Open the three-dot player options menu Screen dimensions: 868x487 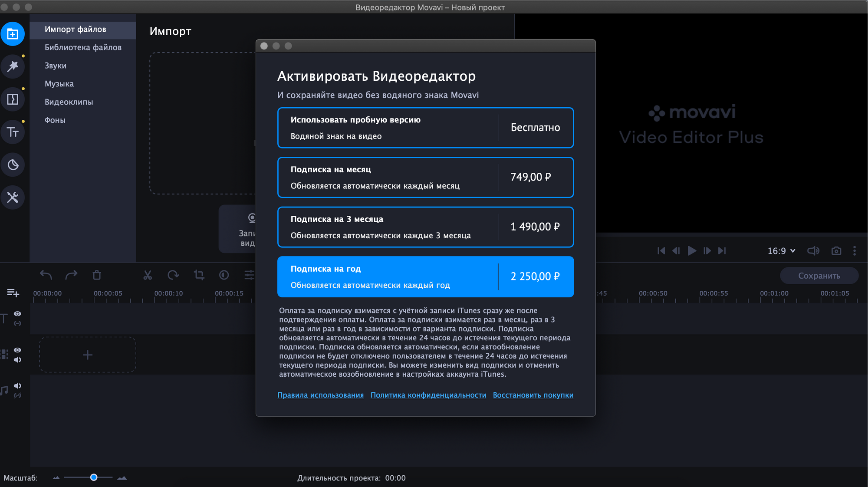(x=855, y=251)
